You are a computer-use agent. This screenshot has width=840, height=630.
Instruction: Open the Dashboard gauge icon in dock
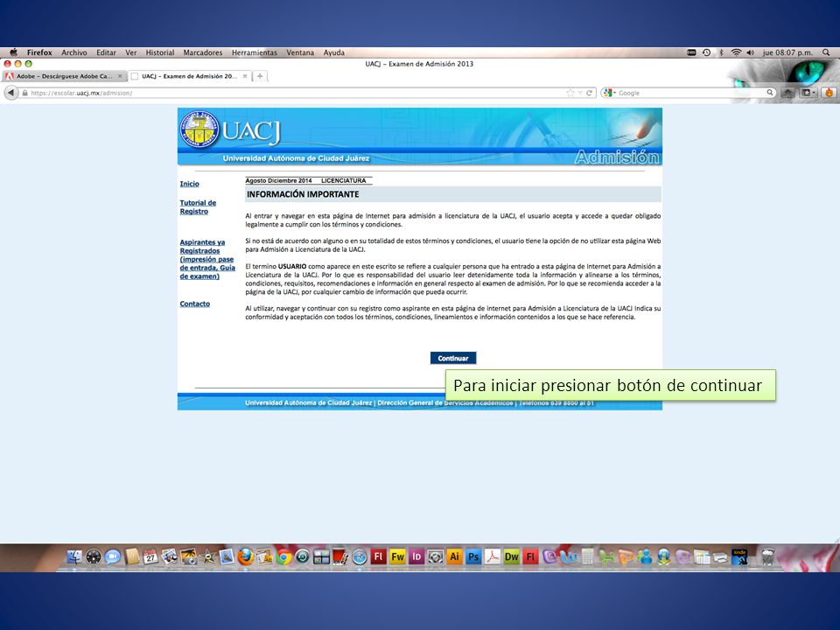(x=94, y=557)
